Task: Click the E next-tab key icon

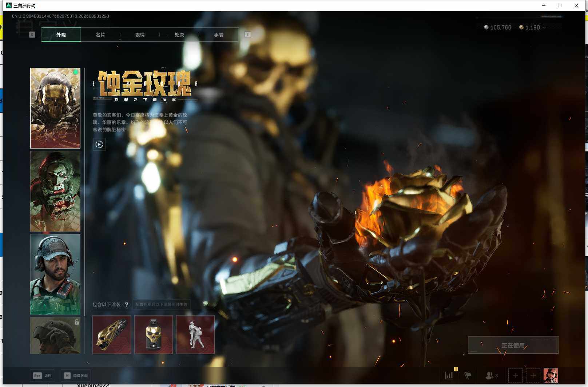Action: coord(247,35)
